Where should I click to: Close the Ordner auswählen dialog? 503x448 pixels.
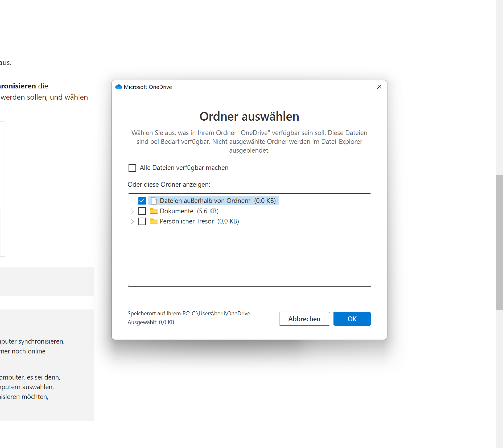point(379,87)
